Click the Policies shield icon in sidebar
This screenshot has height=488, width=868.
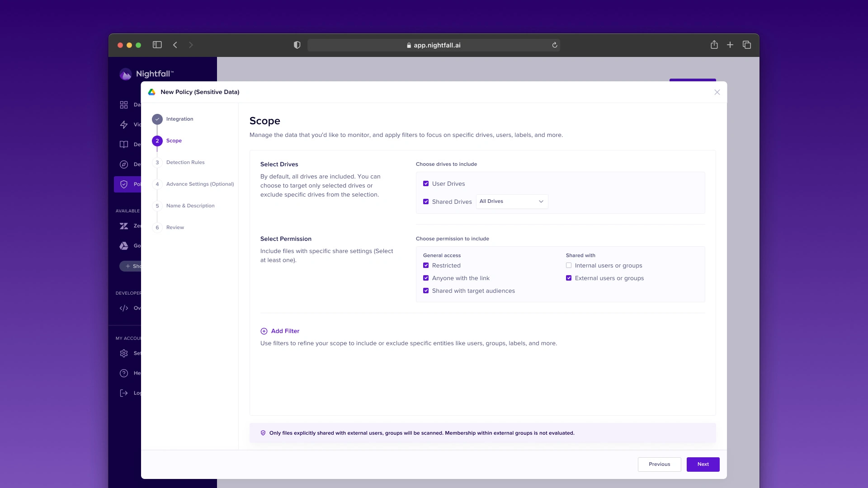point(124,184)
